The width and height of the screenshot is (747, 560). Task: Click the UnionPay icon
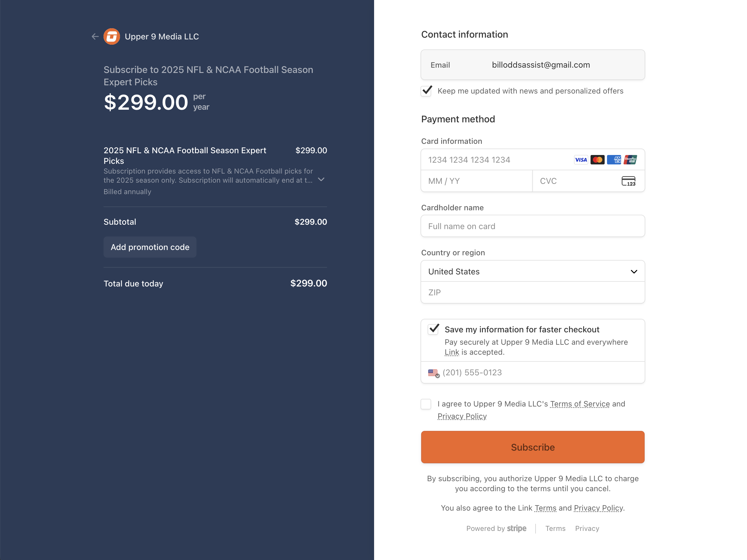[631, 159]
